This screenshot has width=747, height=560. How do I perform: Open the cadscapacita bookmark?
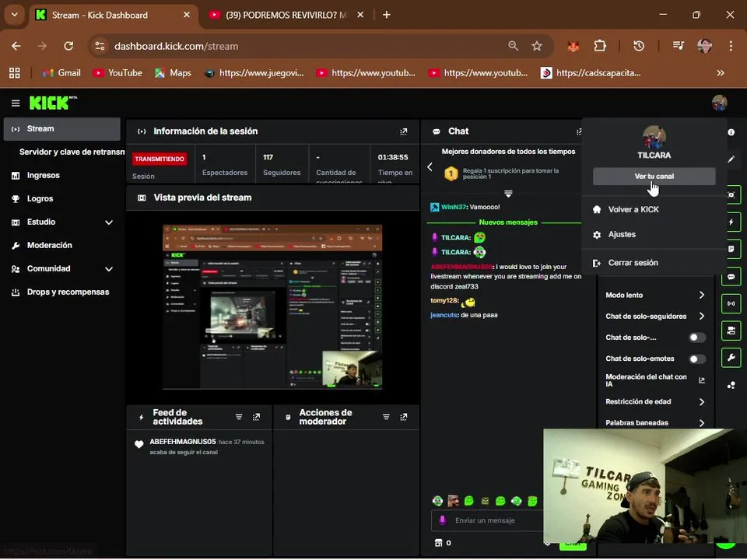coord(591,73)
